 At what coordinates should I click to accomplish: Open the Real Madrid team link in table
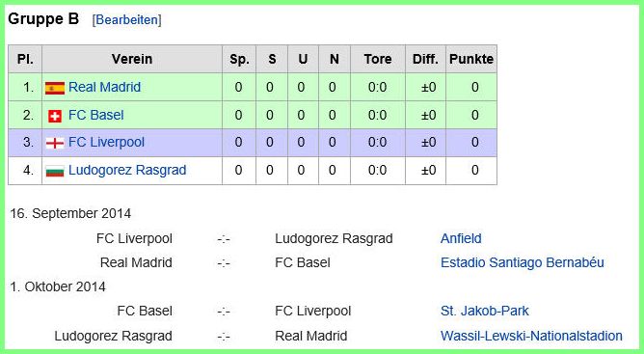(x=104, y=87)
